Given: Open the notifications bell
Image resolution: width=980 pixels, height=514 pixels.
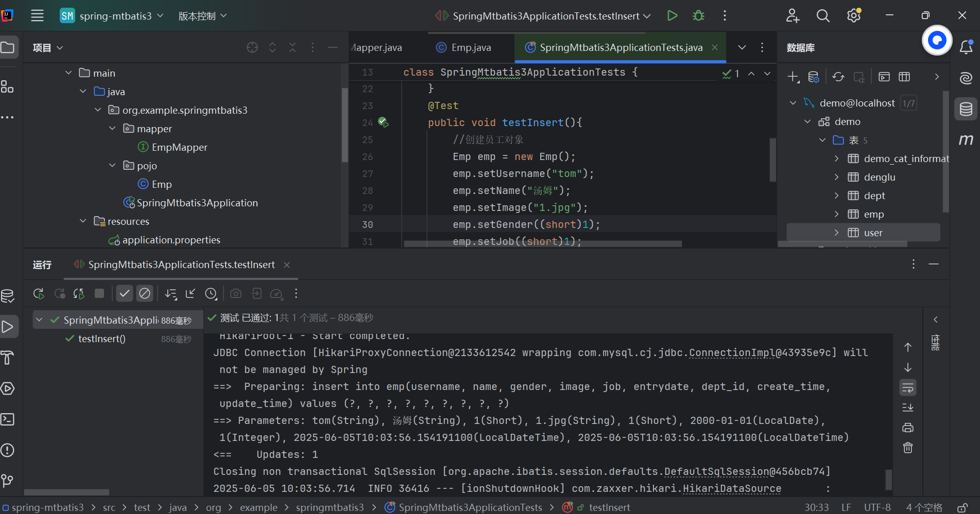Looking at the screenshot, I should pyautogui.click(x=966, y=47).
